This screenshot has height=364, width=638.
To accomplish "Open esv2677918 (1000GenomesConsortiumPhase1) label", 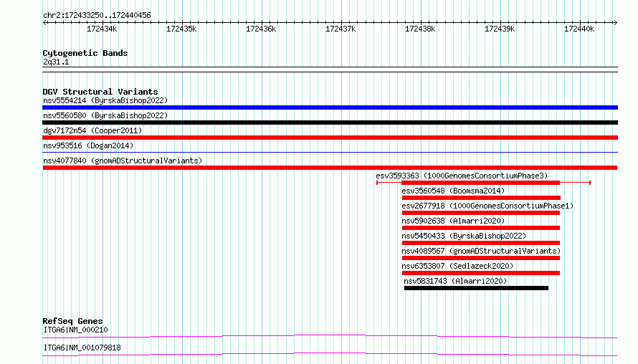I will [x=487, y=206].
